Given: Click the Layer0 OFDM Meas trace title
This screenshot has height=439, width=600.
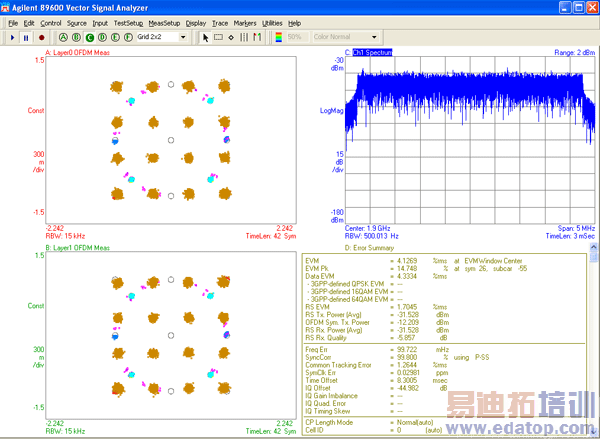Looking at the screenshot, I should tap(83, 51).
